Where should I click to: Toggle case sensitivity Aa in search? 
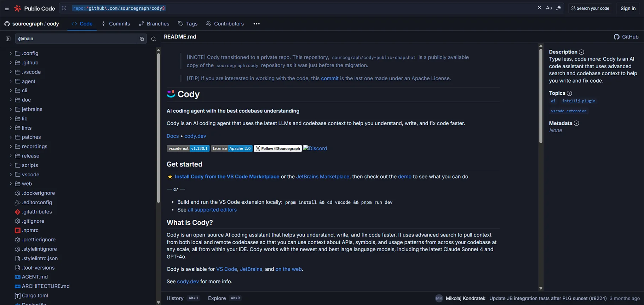[x=549, y=8]
